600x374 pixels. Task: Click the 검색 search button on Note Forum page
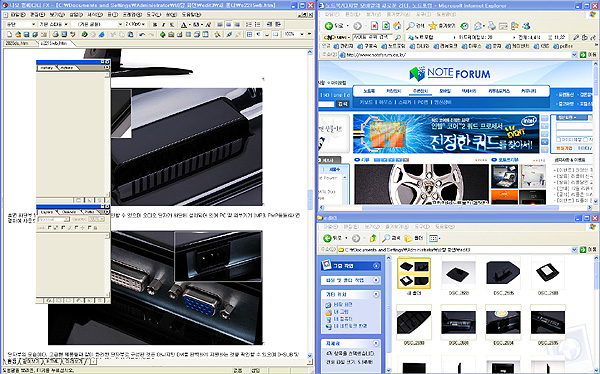342,104
